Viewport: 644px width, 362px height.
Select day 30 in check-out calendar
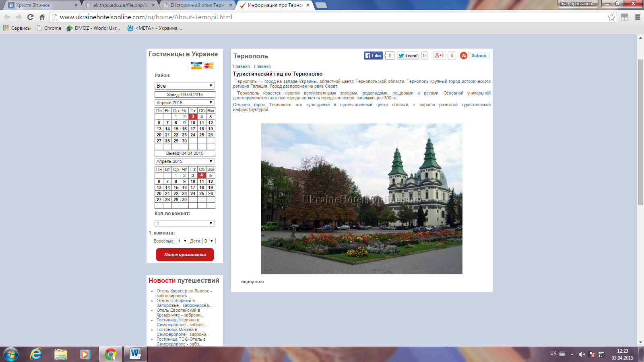(x=184, y=200)
